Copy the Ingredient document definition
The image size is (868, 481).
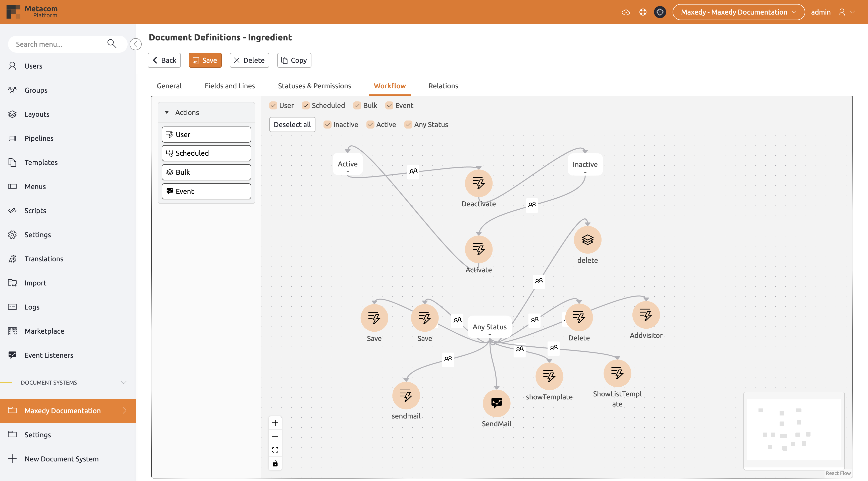click(x=294, y=60)
